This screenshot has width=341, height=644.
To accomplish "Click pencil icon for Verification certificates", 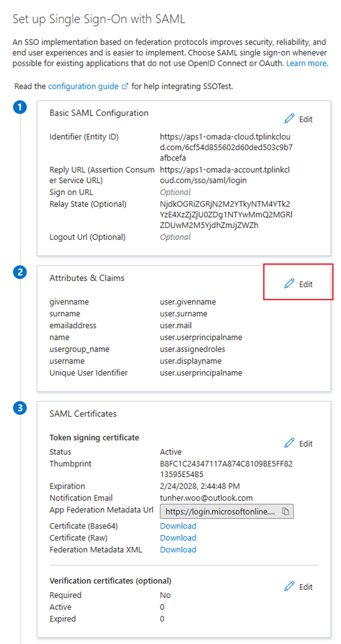I will [289, 587].
